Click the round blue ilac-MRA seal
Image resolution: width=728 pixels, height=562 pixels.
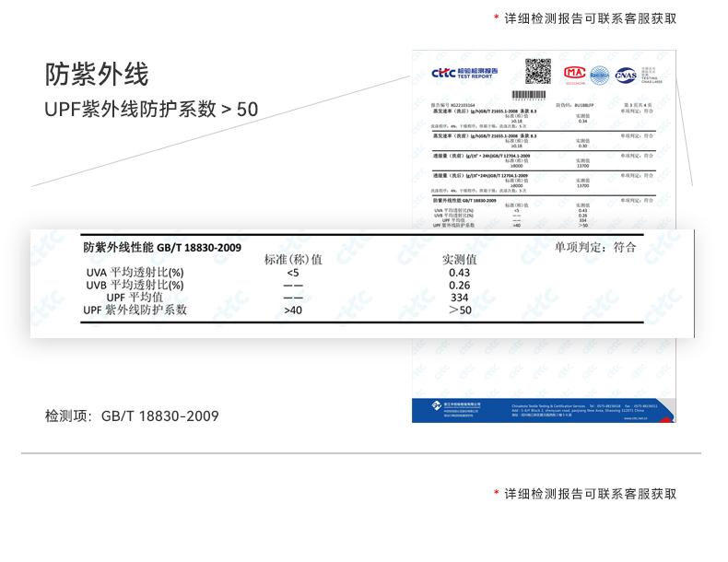[x=600, y=74]
